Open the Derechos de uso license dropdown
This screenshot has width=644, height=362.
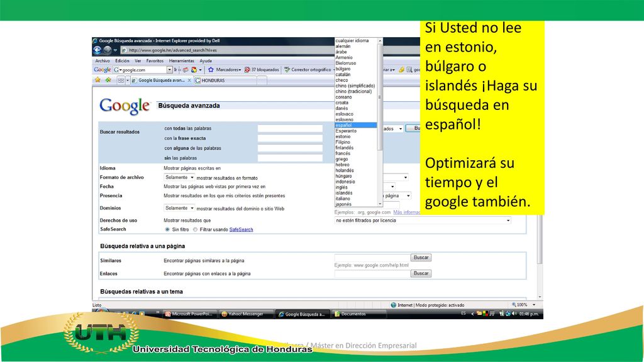click(423, 221)
